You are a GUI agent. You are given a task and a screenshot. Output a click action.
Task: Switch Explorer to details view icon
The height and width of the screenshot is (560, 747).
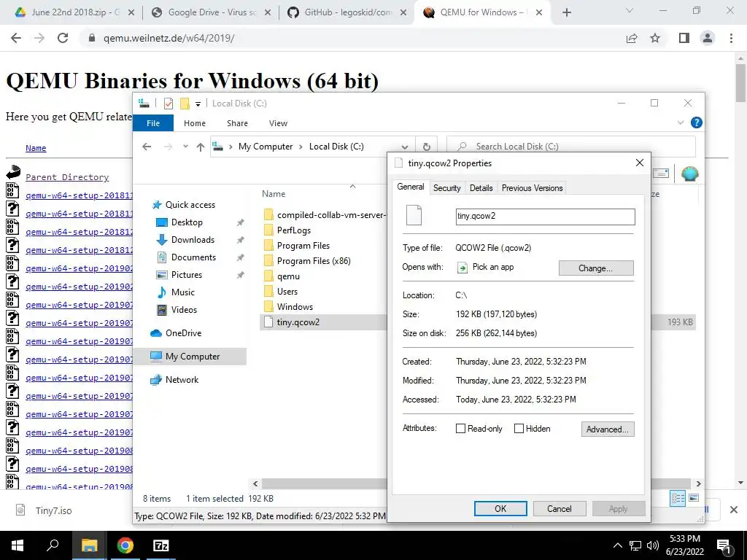[x=678, y=499]
